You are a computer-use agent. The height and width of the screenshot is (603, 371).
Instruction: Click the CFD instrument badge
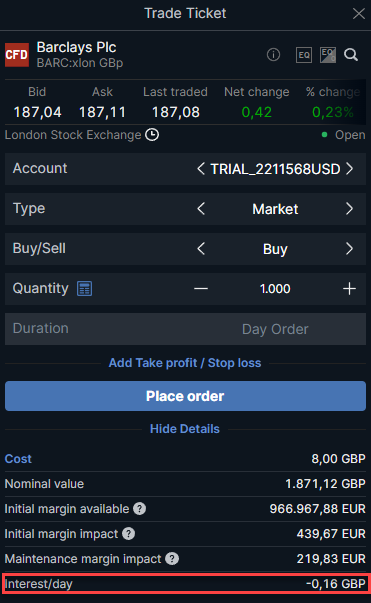point(17,55)
